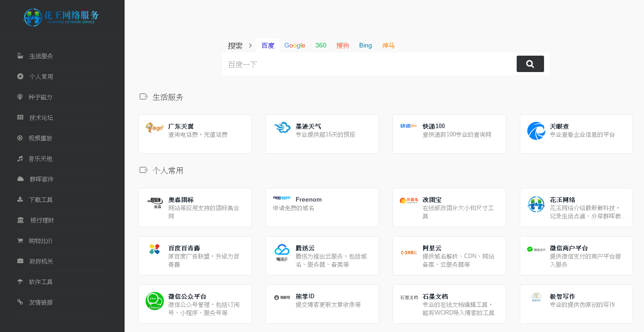Click the 奥森图标 logo
Image resolution: width=644 pixels, height=332 pixels.
(155, 203)
